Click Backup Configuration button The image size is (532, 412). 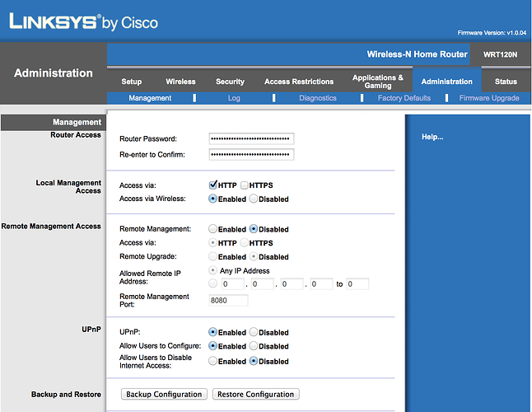164,395
